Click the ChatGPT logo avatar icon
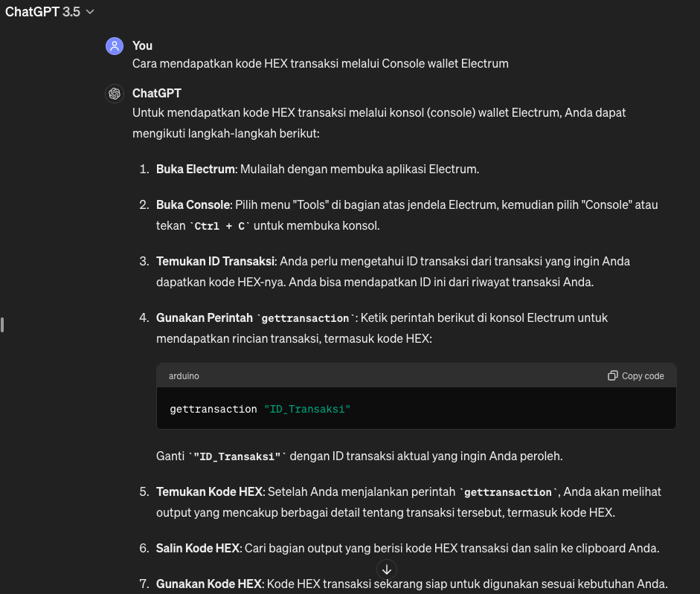The image size is (700, 594). [x=115, y=94]
